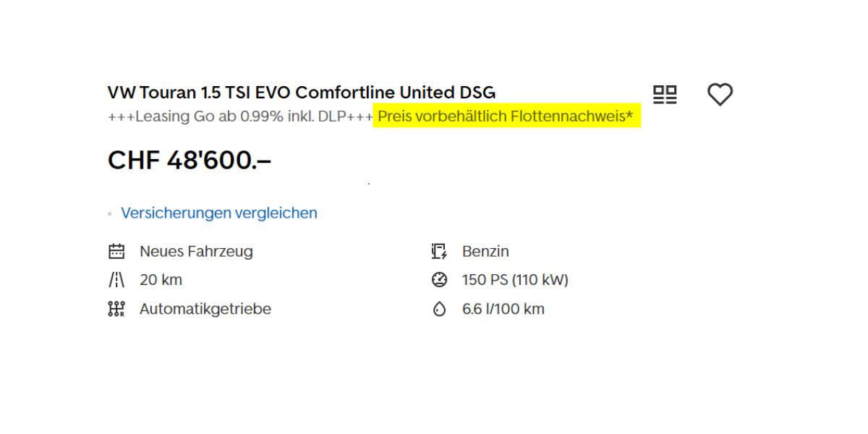
Task: Click the bullet before Versicherungen vergleichen
Action: point(110,214)
